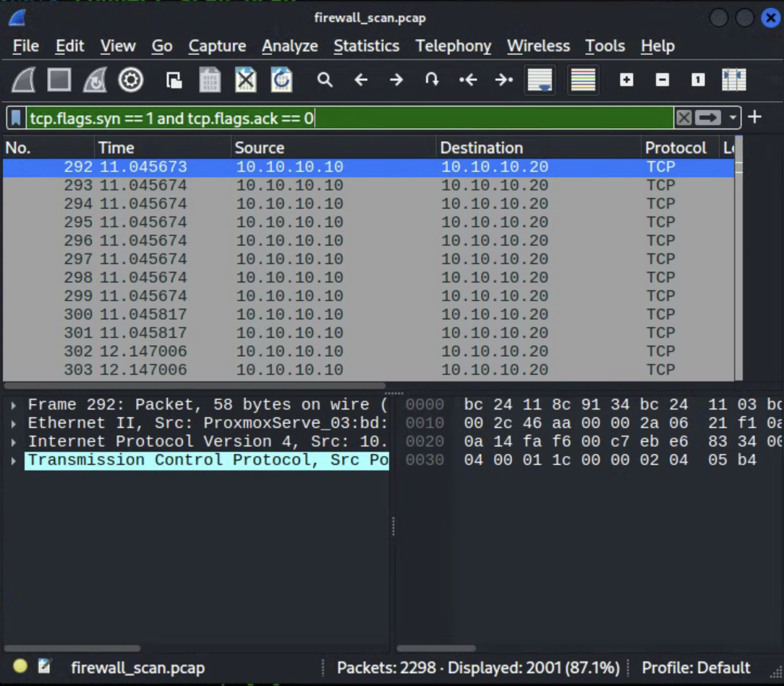Open display filter bookmarks
The width and height of the screenshot is (784, 686).
point(15,117)
